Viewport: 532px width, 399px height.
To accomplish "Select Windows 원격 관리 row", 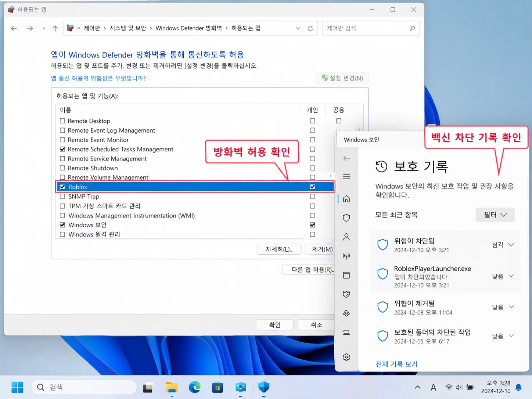I will pyautogui.click(x=196, y=234).
